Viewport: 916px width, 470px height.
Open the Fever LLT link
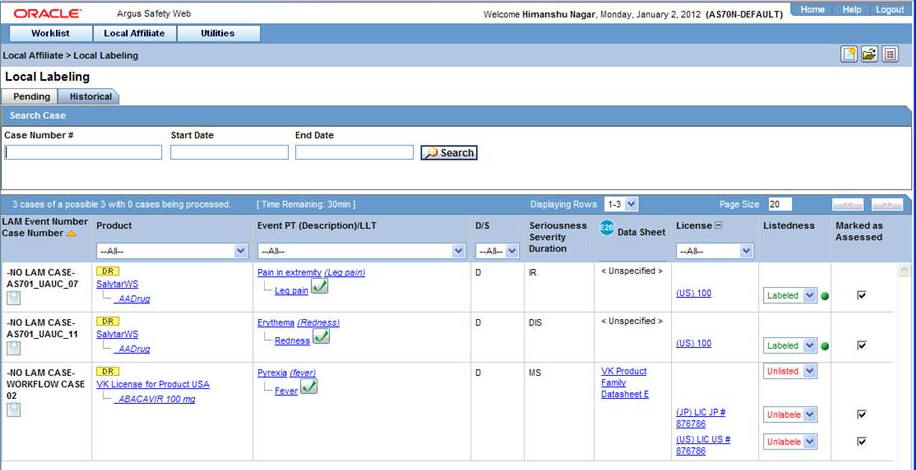coord(286,391)
